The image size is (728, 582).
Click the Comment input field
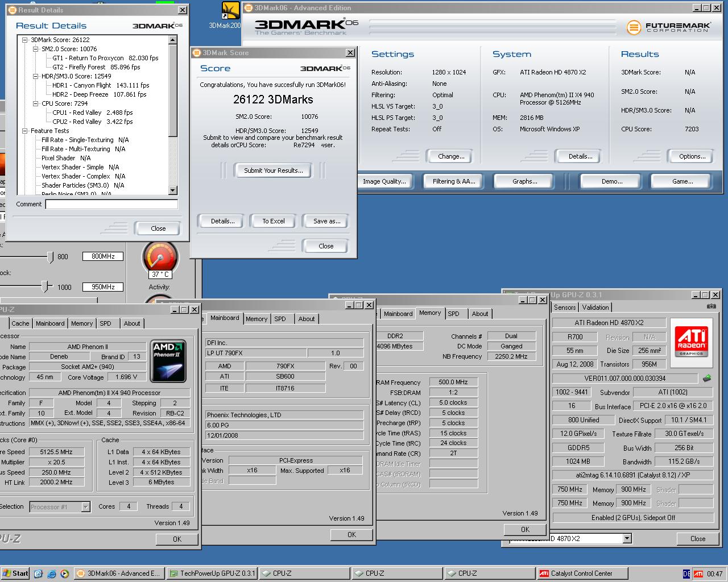(x=111, y=204)
